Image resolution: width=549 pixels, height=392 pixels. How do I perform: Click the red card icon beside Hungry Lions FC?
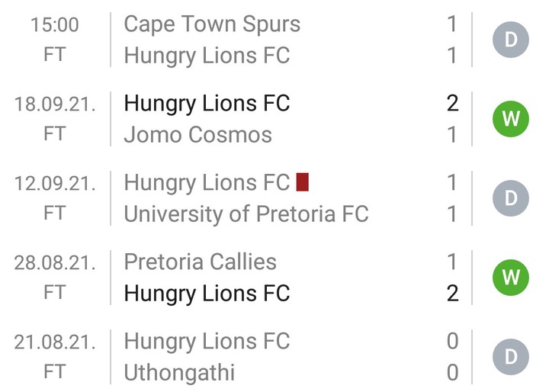point(302,182)
